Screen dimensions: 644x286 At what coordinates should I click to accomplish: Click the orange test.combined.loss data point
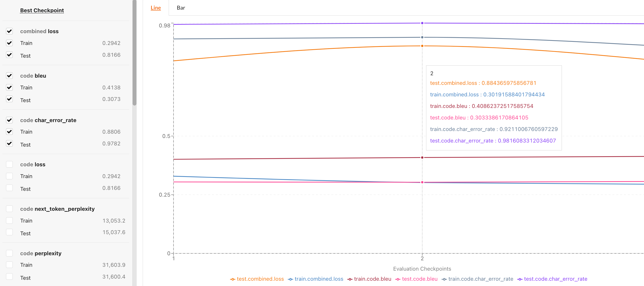(x=422, y=46)
